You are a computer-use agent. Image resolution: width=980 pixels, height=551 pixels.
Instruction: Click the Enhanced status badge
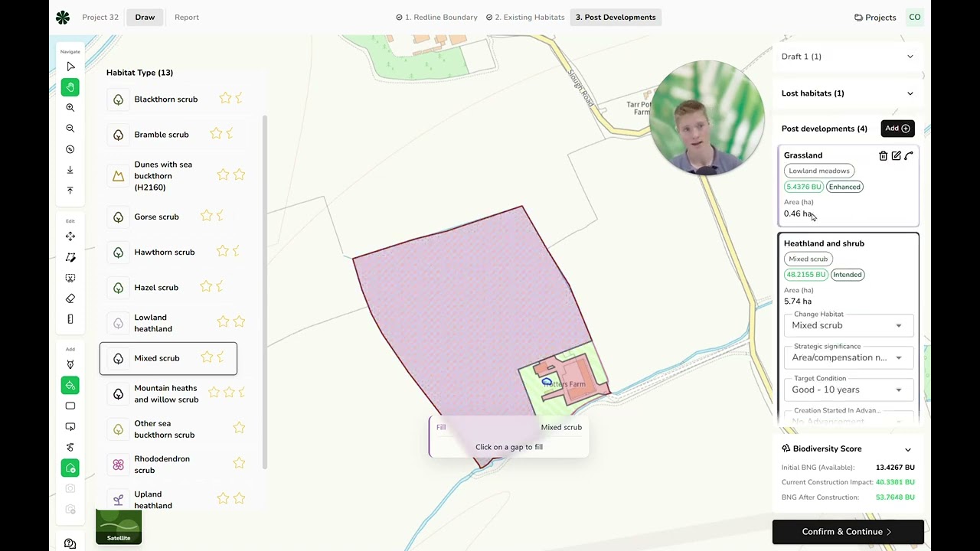click(x=844, y=187)
